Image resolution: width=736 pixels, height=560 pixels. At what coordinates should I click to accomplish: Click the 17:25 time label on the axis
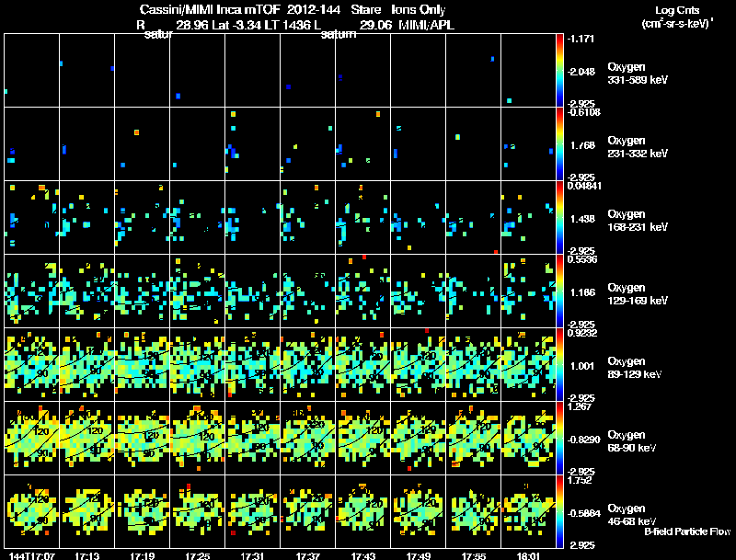coord(197,556)
